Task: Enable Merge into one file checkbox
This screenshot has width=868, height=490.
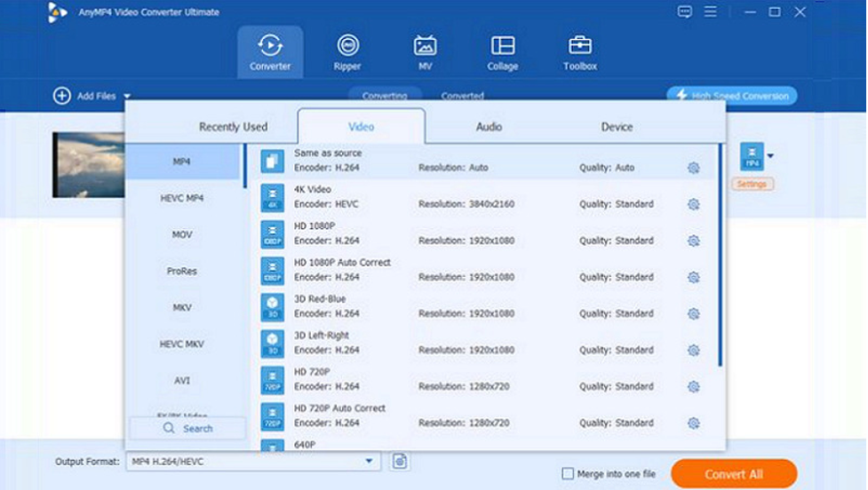Action: tap(569, 474)
